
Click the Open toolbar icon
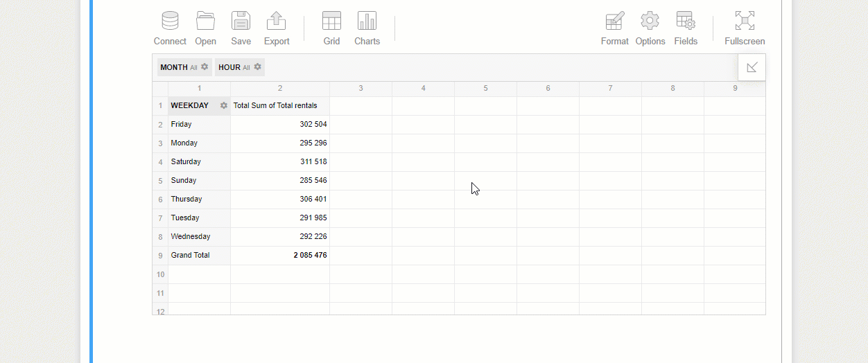205,28
